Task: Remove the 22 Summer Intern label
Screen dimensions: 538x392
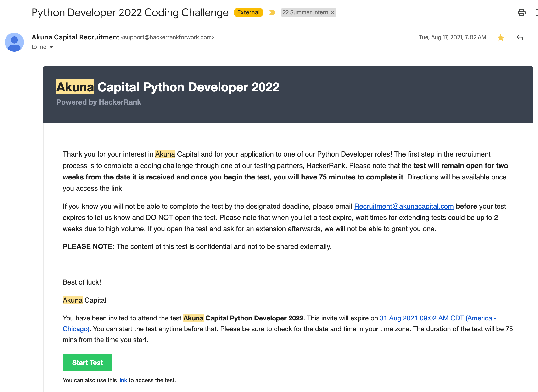Action: [x=332, y=13]
